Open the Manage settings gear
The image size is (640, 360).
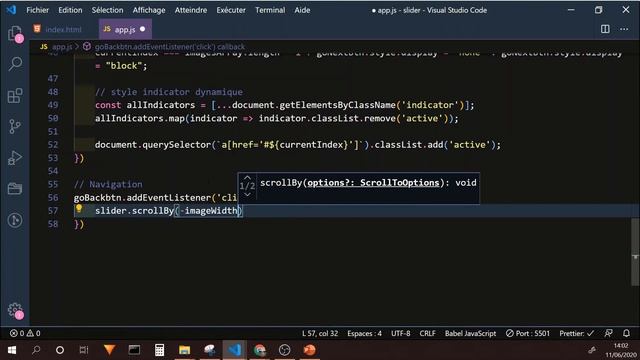15,310
